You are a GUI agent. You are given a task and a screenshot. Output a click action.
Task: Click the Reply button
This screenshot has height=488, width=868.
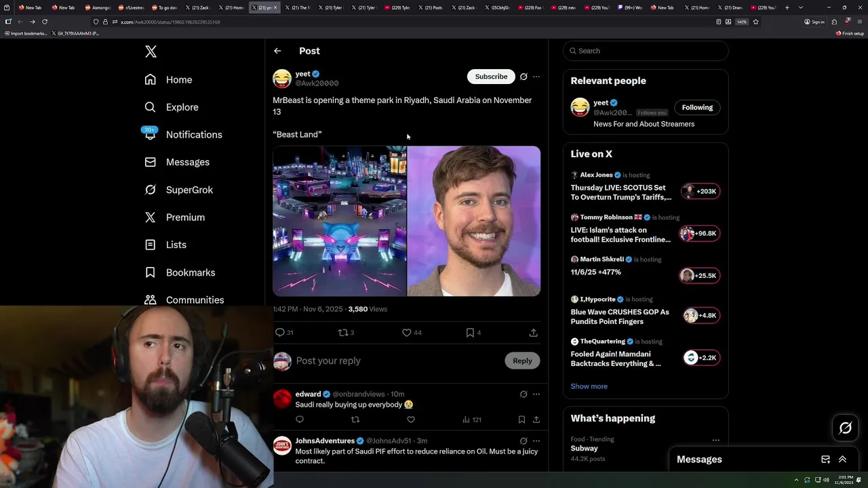(522, 361)
